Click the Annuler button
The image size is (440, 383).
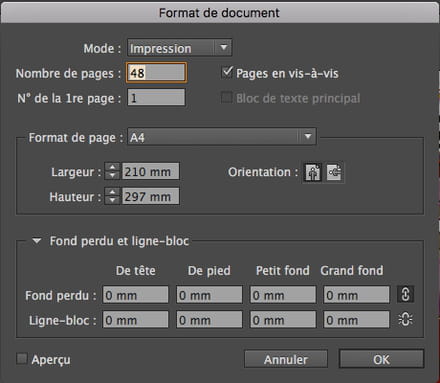(x=286, y=359)
